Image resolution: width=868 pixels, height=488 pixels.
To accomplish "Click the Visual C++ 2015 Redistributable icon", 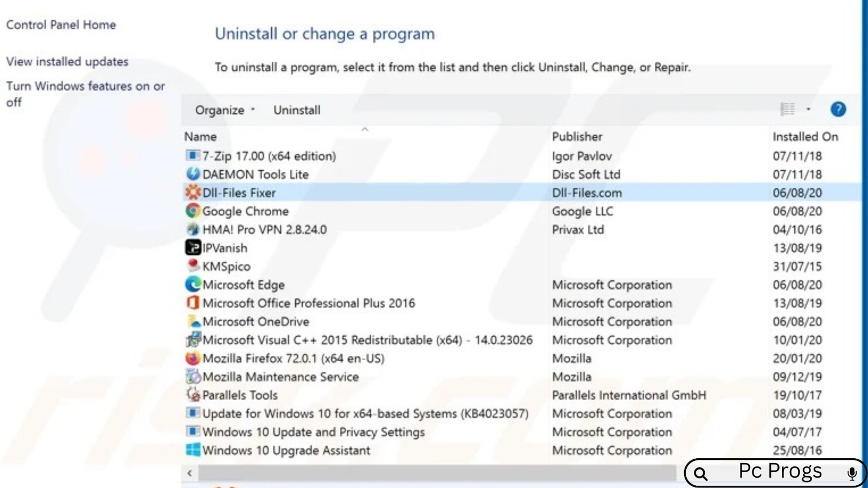I will [x=193, y=339].
